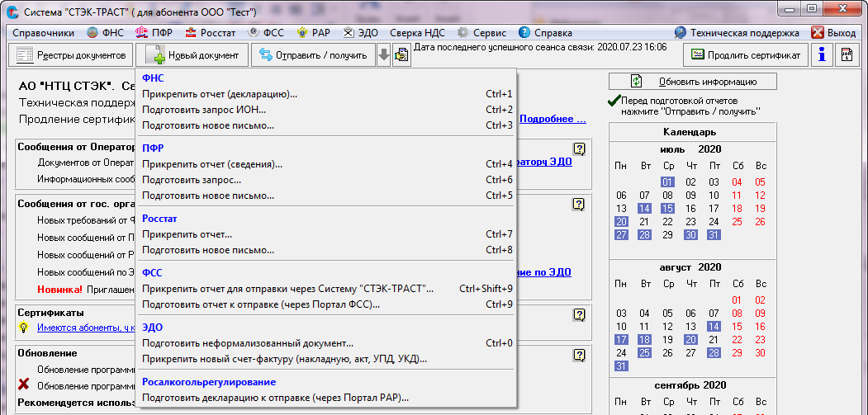Open the Справка menu
The width and height of the screenshot is (868, 415).
[545, 33]
